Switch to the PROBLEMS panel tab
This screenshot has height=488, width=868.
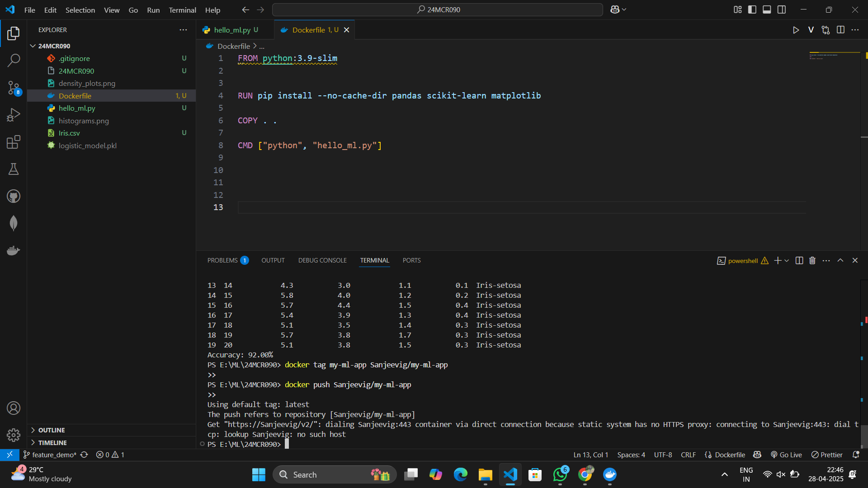point(228,261)
